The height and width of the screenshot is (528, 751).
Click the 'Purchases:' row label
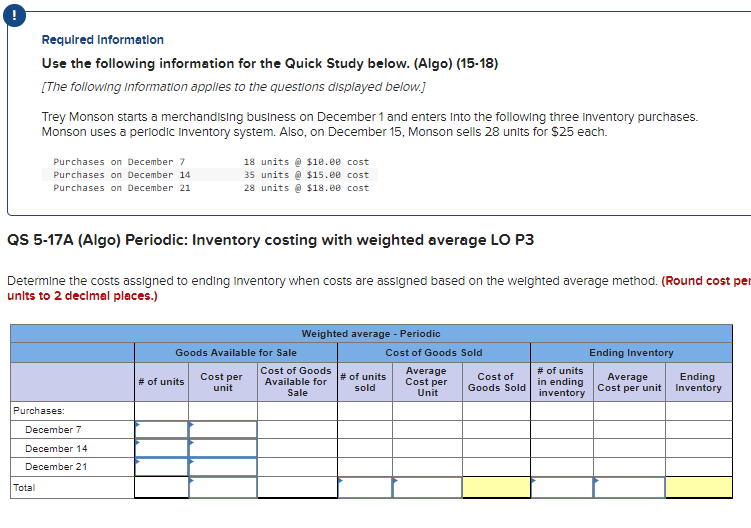[39, 411]
